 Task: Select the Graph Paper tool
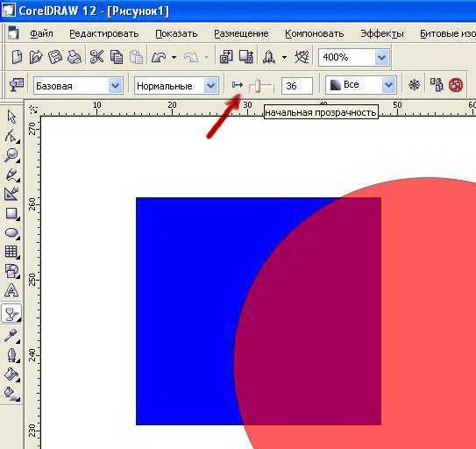11,252
